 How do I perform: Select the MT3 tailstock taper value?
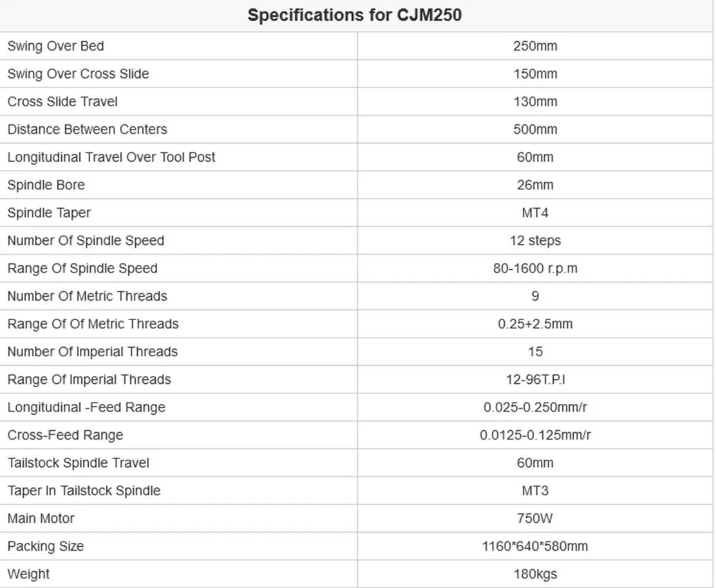pos(535,491)
